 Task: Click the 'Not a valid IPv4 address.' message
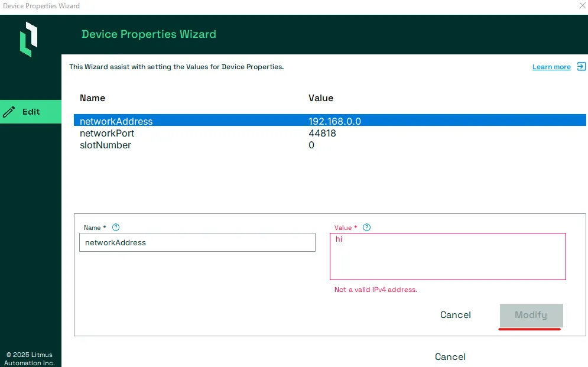click(x=375, y=290)
